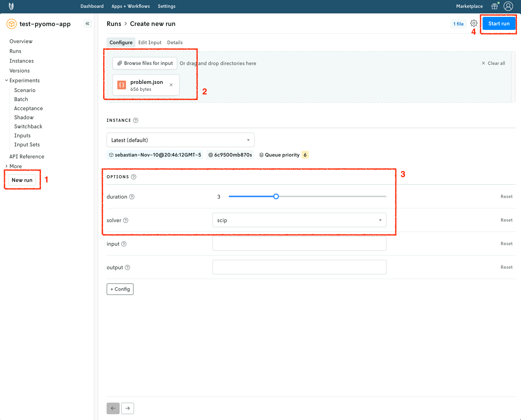Viewport: 521px width, 420px height.
Task: Open the scip solver dropdown
Action: coord(299,220)
